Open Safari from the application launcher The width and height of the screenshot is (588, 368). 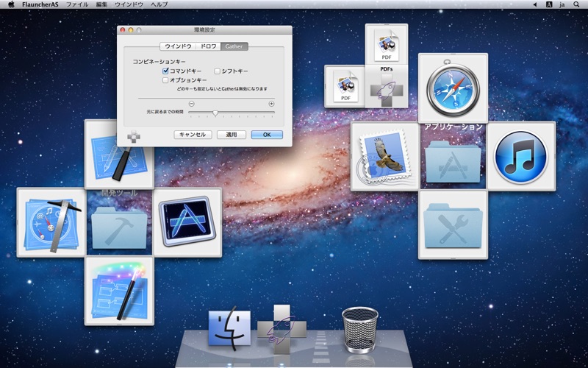point(453,88)
